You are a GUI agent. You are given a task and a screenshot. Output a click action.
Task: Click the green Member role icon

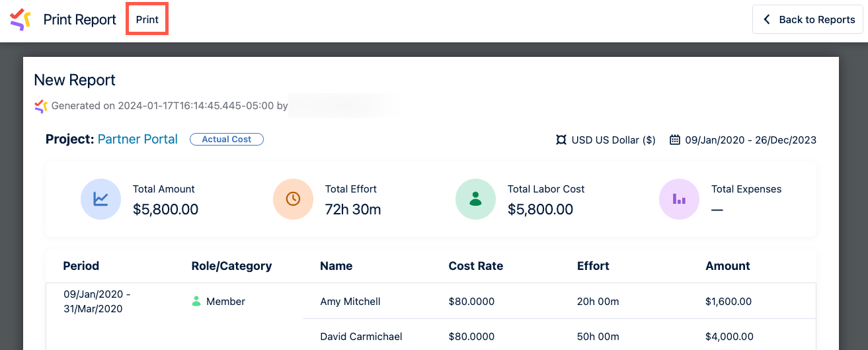[196, 301]
